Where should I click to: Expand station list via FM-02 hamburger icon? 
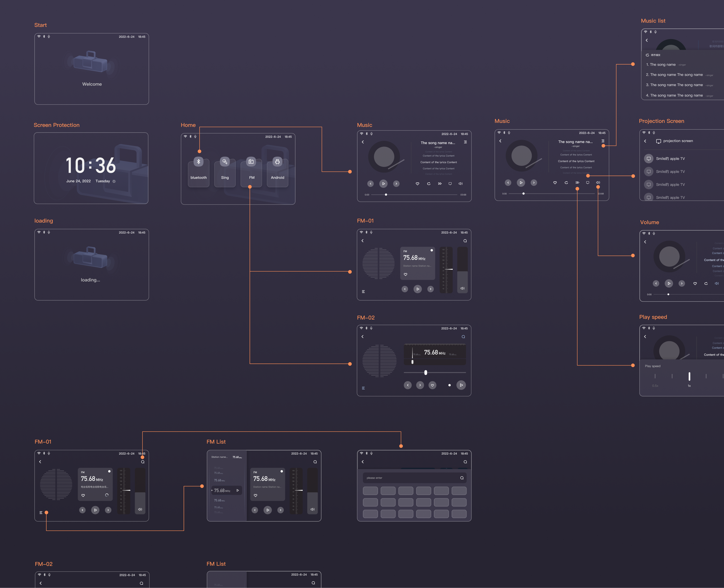click(363, 388)
